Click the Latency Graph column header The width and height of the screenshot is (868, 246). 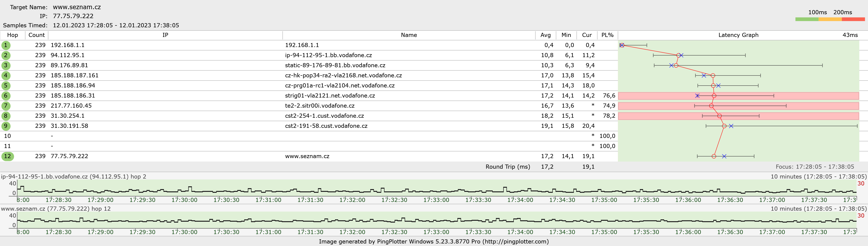point(738,35)
